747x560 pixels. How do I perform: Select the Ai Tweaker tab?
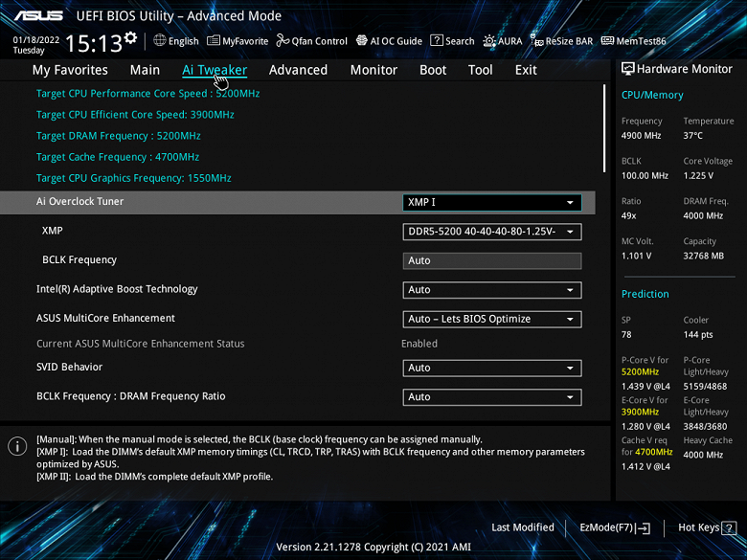[215, 70]
